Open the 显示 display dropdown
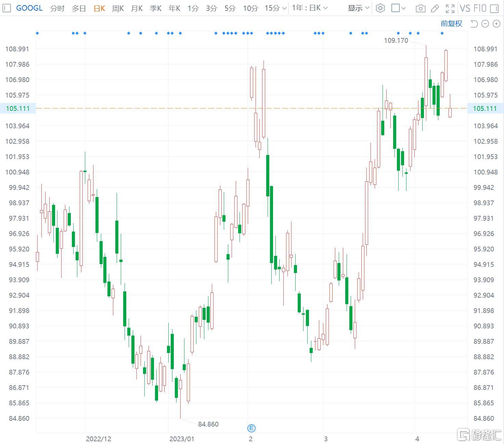The width and height of the screenshot is (504, 444). 359,8
